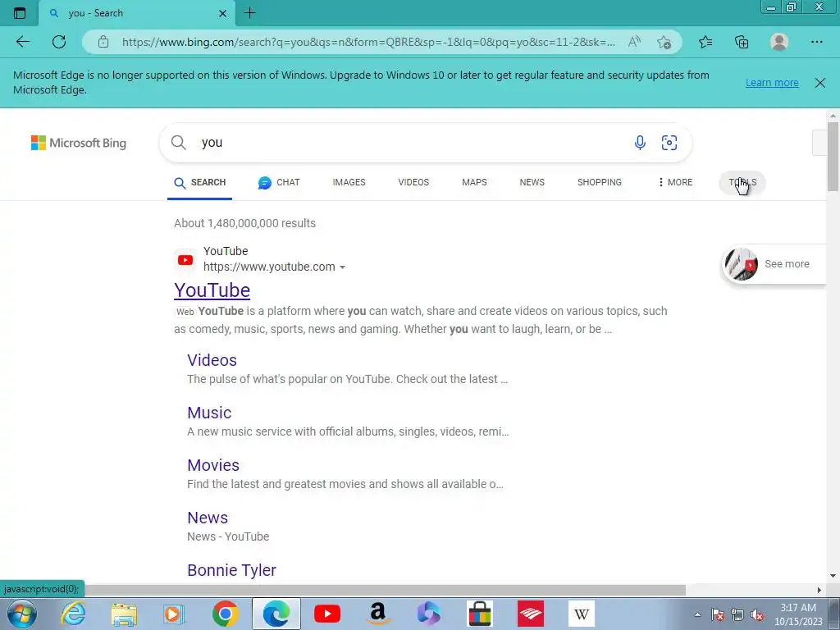Follow the Learn more link
Image resolution: width=840 pixels, height=630 pixels.
(x=772, y=83)
